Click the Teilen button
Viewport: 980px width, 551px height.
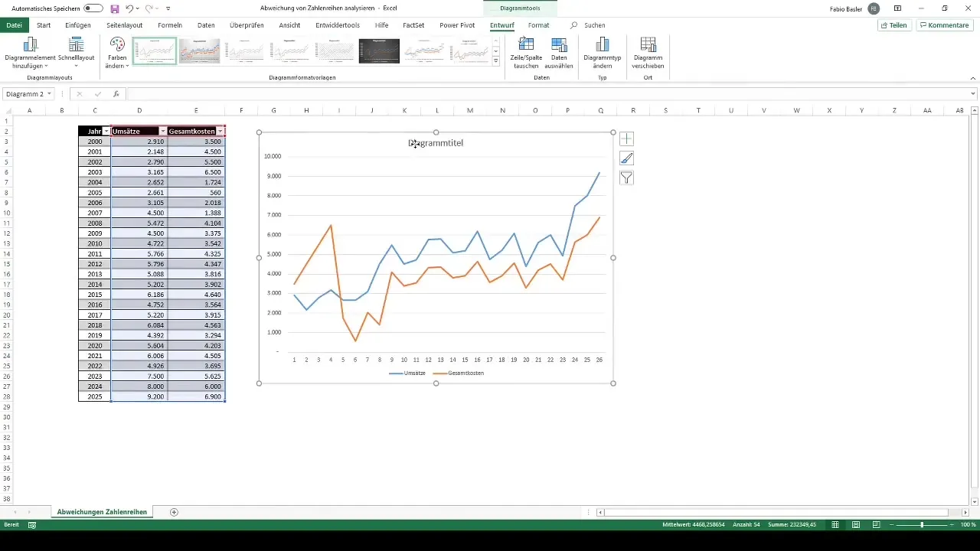(894, 25)
